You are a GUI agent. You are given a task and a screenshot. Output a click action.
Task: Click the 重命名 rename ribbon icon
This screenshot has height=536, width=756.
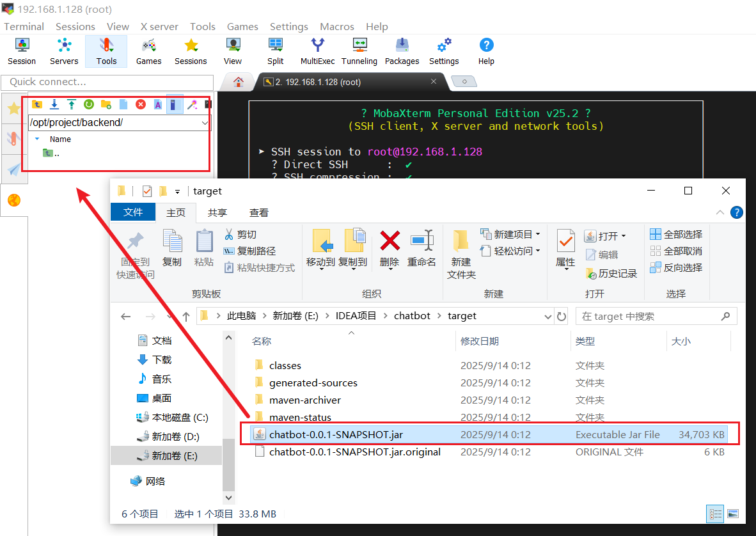pyautogui.click(x=422, y=249)
